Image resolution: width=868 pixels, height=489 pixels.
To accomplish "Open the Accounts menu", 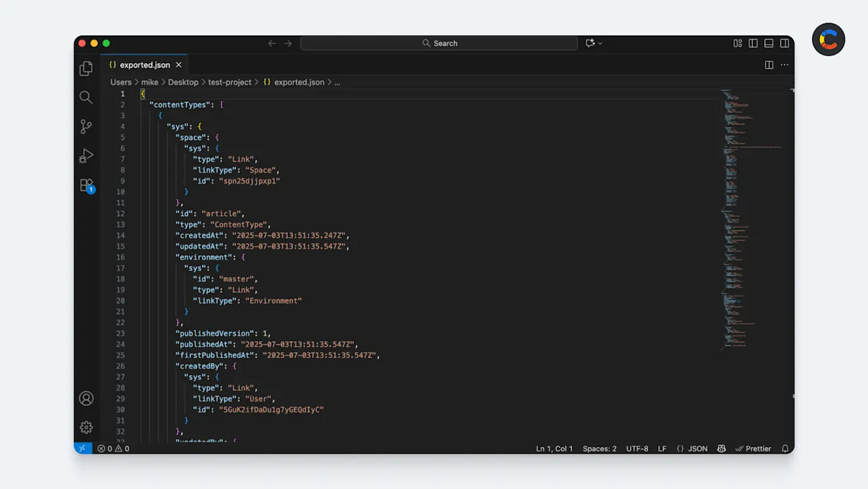I will 85,398.
